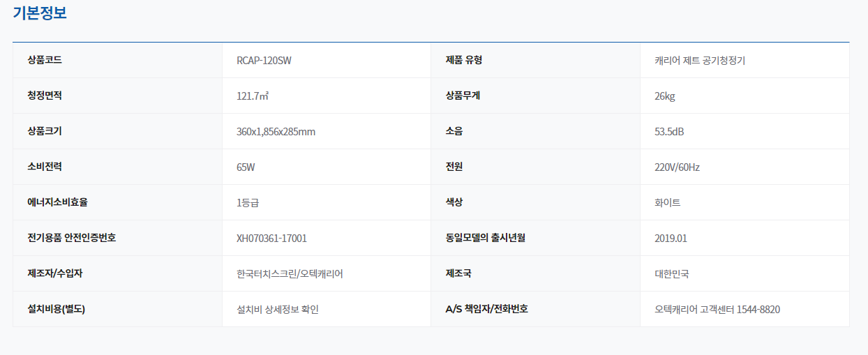
Task: Click the power spec 220V/60Hz value
Action: pyautogui.click(x=677, y=167)
